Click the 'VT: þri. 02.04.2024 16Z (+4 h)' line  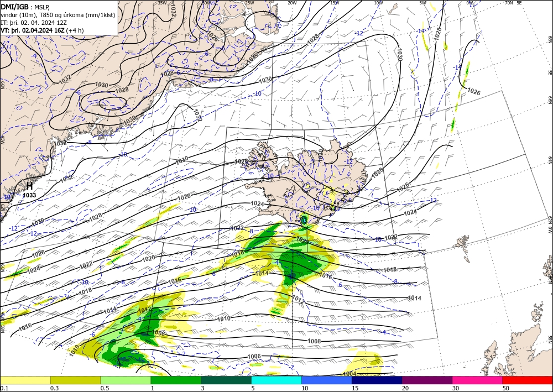point(43,30)
